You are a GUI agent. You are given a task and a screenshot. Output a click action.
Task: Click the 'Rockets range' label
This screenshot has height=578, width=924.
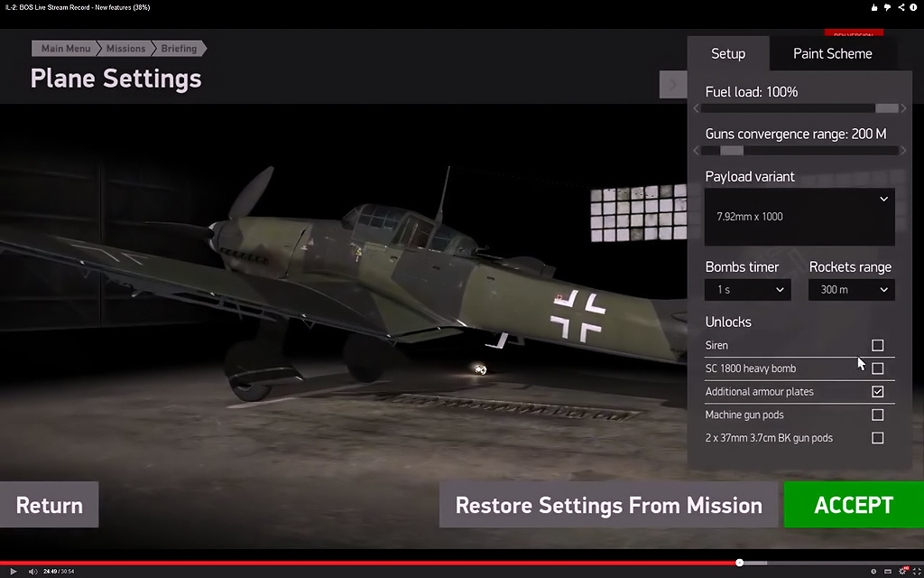pos(850,267)
